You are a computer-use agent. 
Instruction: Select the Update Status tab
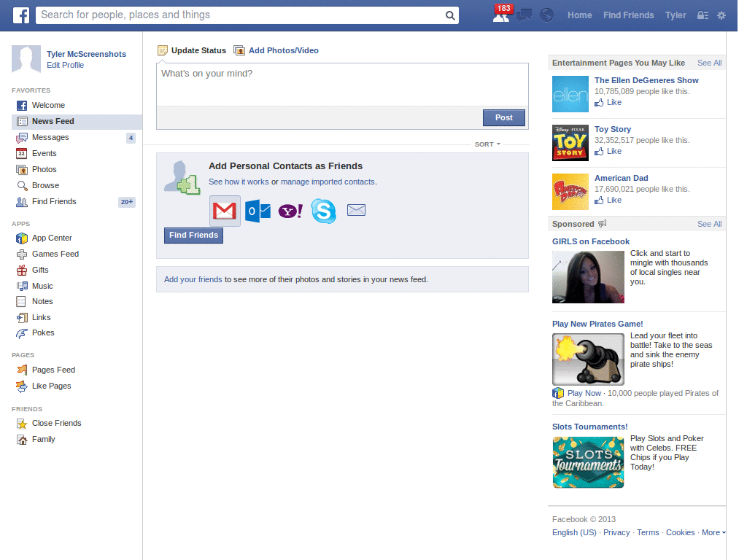(x=192, y=50)
